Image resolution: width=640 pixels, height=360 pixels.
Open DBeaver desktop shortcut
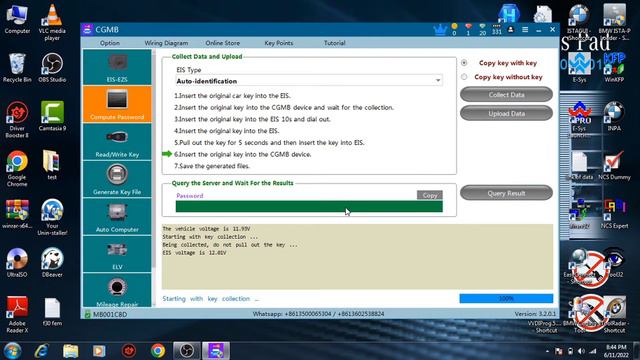click(x=52, y=262)
